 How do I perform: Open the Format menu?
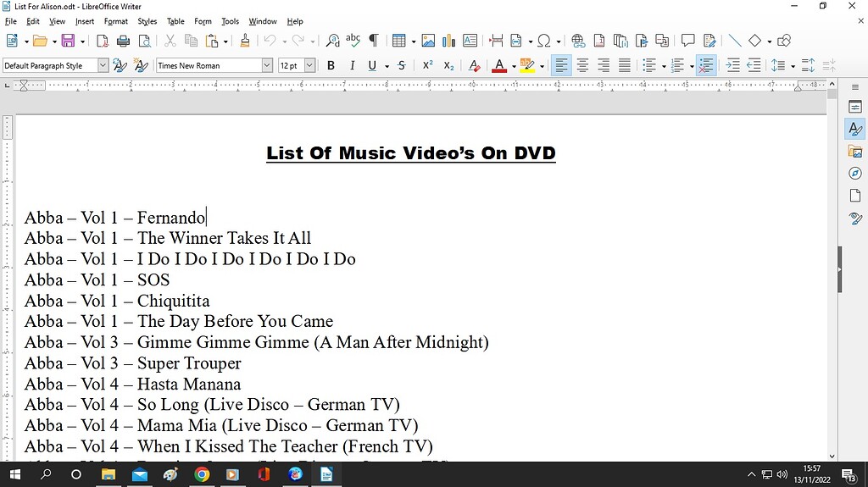click(x=115, y=21)
